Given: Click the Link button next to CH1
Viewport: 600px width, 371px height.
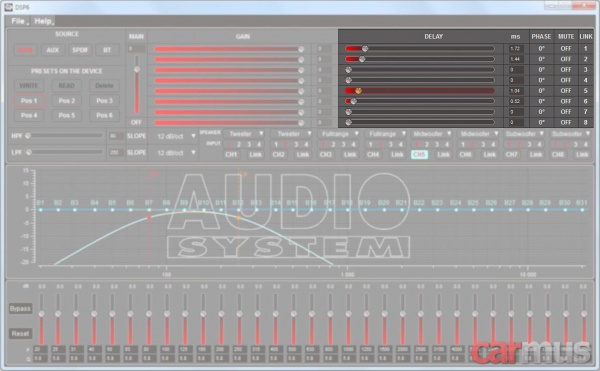Looking at the screenshot, I should point(255,155).
